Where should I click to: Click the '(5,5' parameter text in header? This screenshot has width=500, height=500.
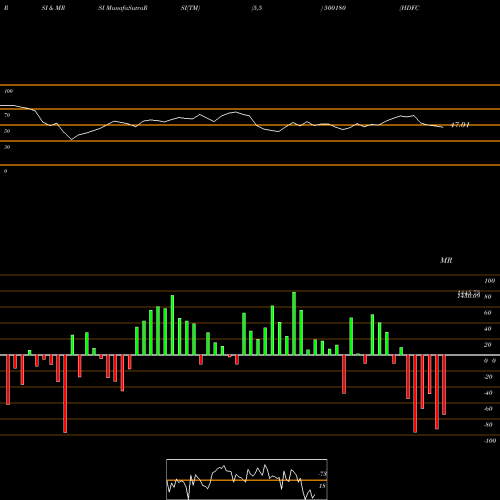tap(257, 8)
